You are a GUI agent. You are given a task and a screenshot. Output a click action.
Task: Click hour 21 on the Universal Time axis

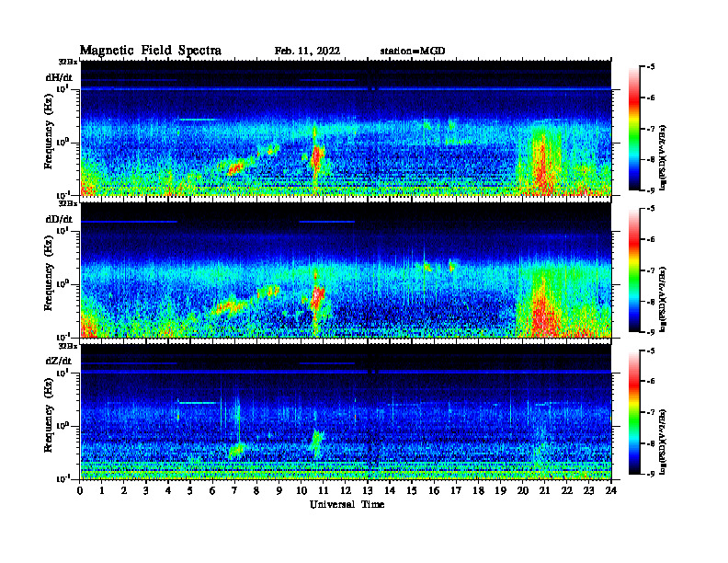(x=544, y=490)
